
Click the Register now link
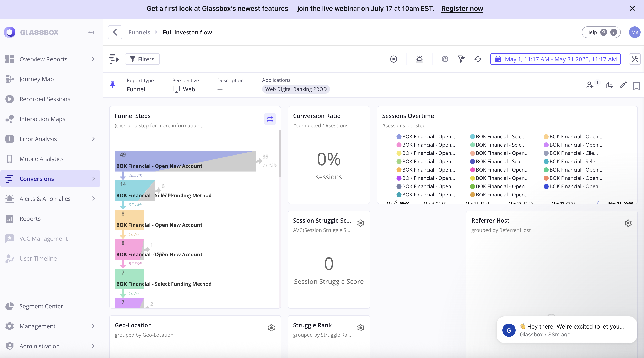[x=462, y=9]
